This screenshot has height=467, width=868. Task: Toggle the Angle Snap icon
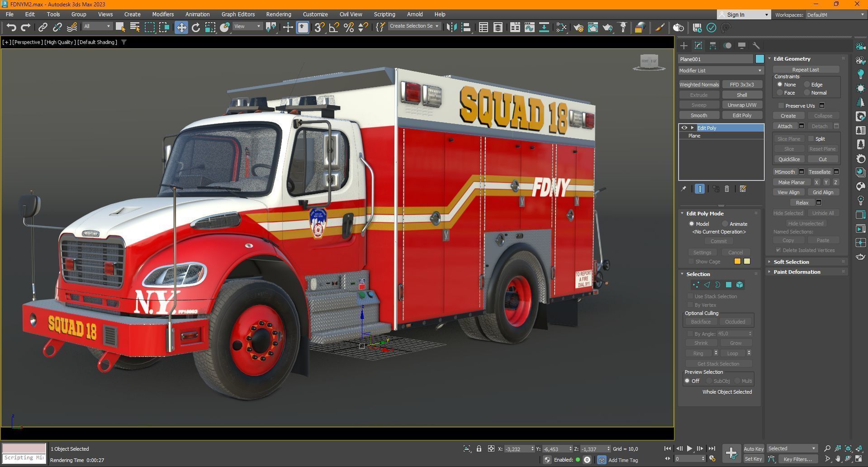pos(334,27)
